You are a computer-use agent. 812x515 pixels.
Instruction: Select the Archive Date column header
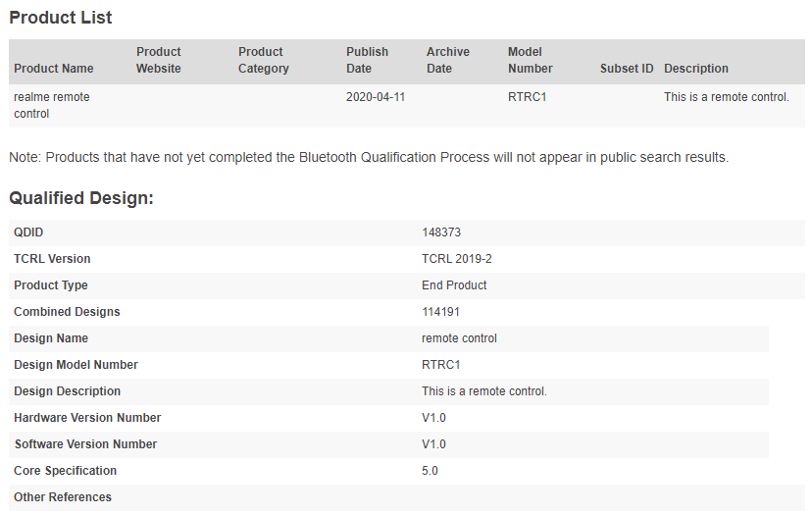tap(447, 60)
